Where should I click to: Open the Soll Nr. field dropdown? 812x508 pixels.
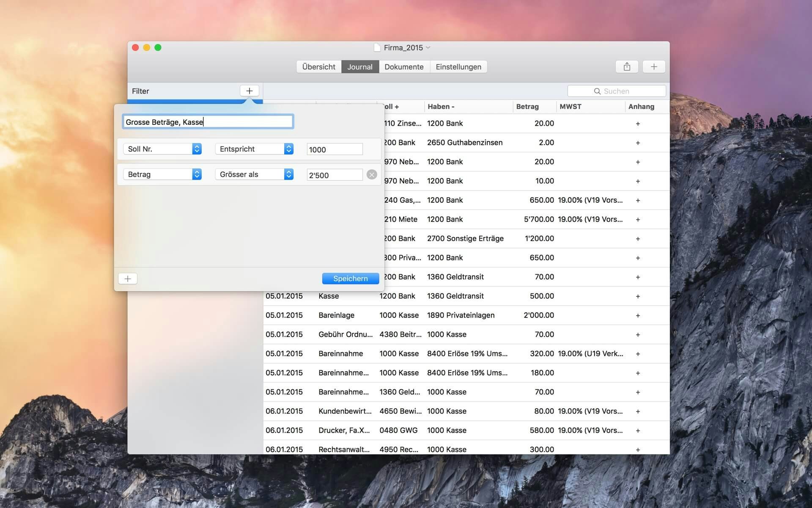[x=162, y=149]
